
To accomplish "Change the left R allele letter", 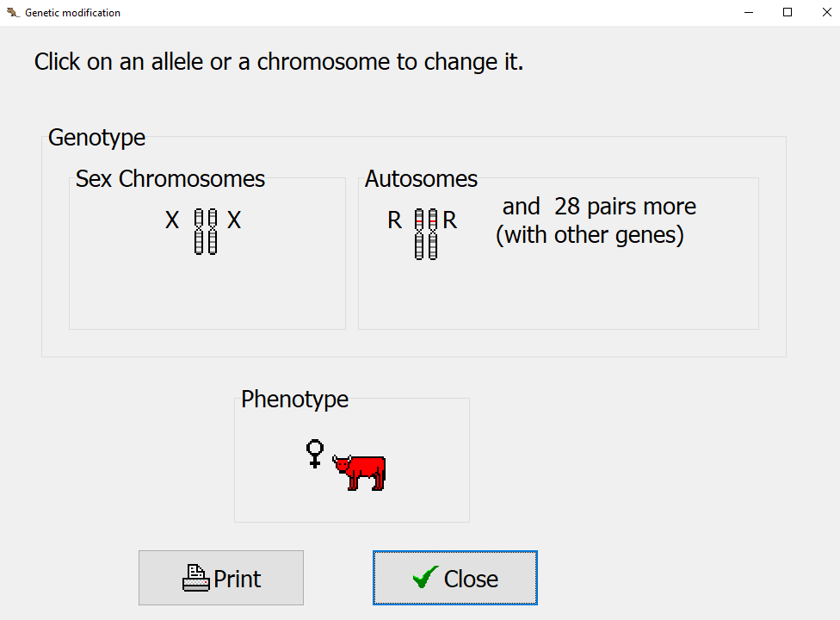I will point(394,221).
